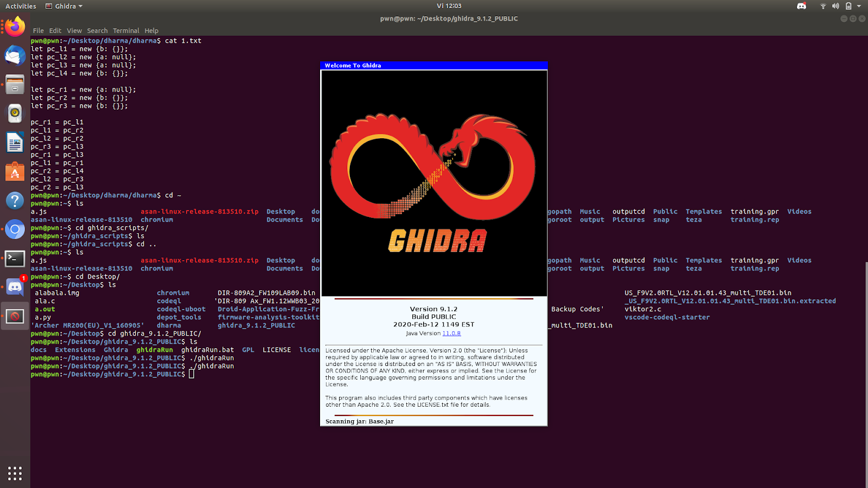Click 'alabala.img' in the terminal
868x488 pixels.
click(x=57, y=293)
